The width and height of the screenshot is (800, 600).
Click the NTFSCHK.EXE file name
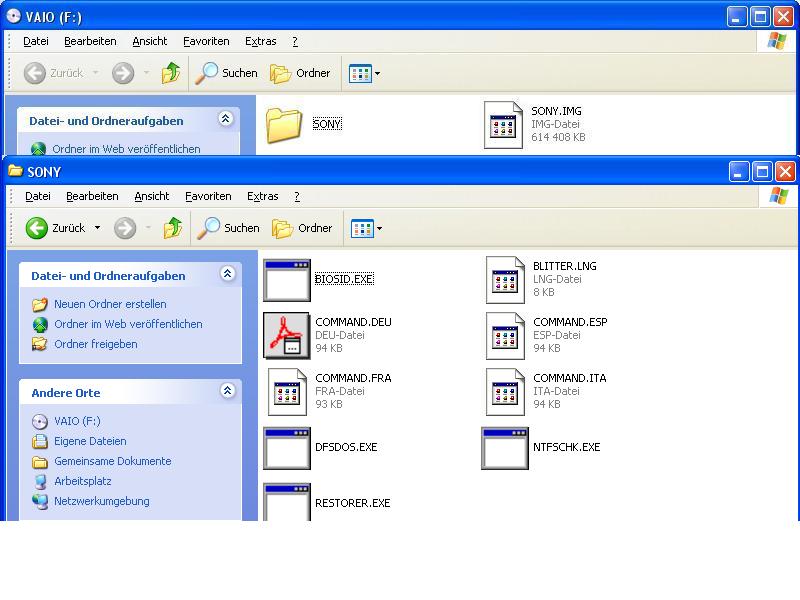tap(566, 447)
